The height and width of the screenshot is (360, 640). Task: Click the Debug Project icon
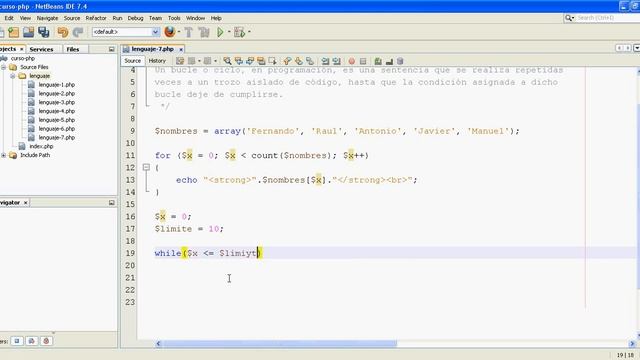coord(240,32)
